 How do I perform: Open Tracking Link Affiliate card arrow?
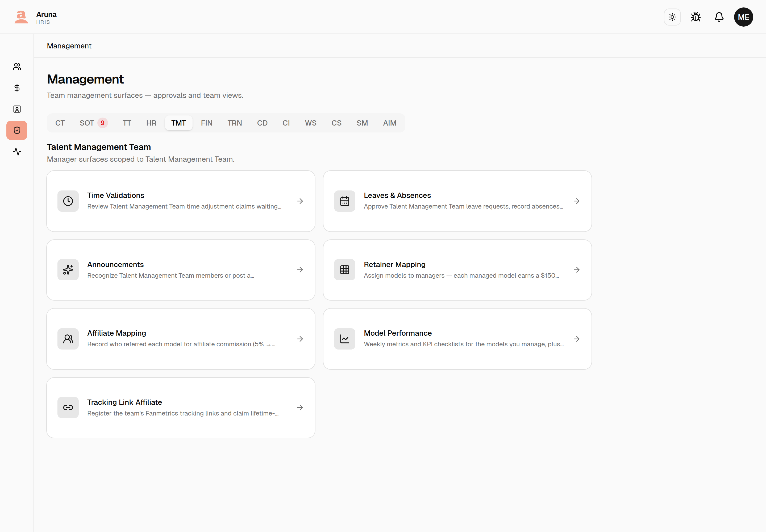[x=300, y=407]
